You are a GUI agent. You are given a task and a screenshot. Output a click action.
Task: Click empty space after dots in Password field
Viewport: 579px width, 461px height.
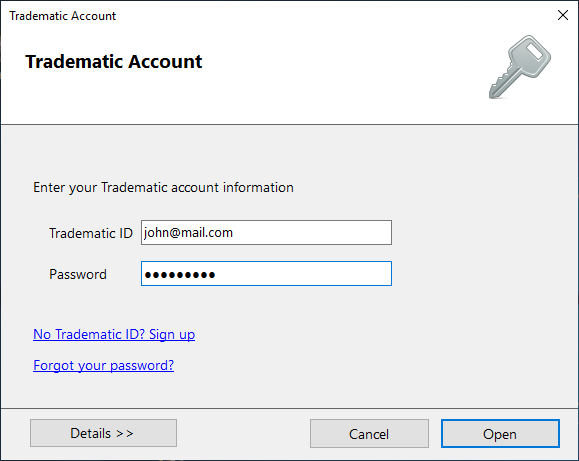(x=303, y=274)
